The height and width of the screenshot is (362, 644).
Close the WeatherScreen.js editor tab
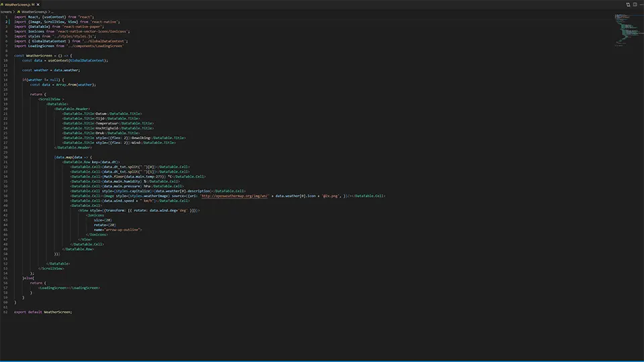(38, 5)
